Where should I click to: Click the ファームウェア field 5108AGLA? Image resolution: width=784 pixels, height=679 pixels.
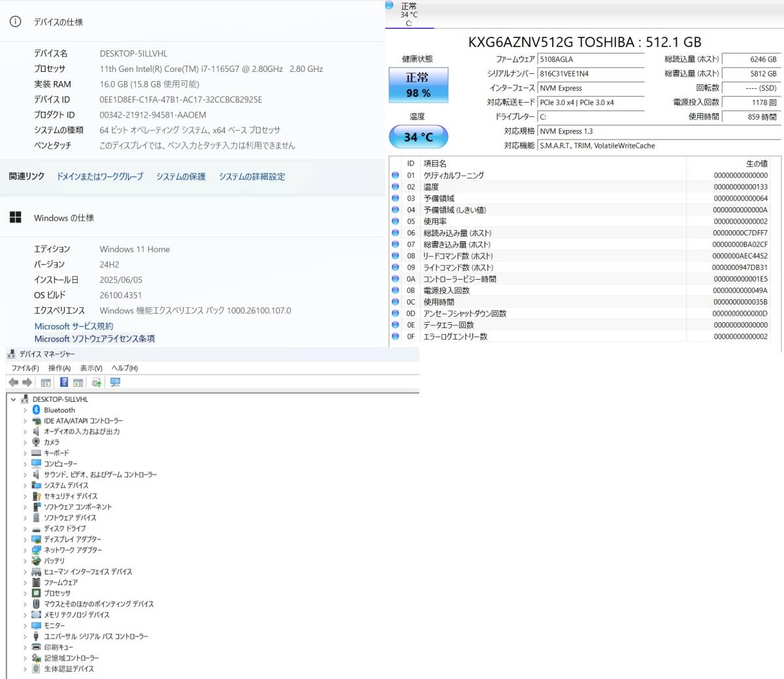pos(591,59)
